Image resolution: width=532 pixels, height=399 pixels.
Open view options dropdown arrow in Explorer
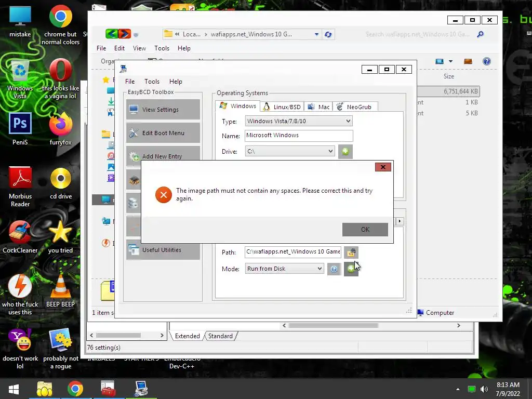pyautogui.click(x=450, y=61)
